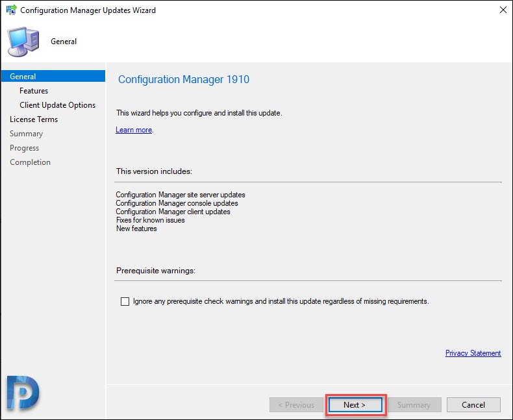The height and width of the screenshot is (420, 513).
Task: Select the General step in the sidebar
Action: tap(53, 76)
